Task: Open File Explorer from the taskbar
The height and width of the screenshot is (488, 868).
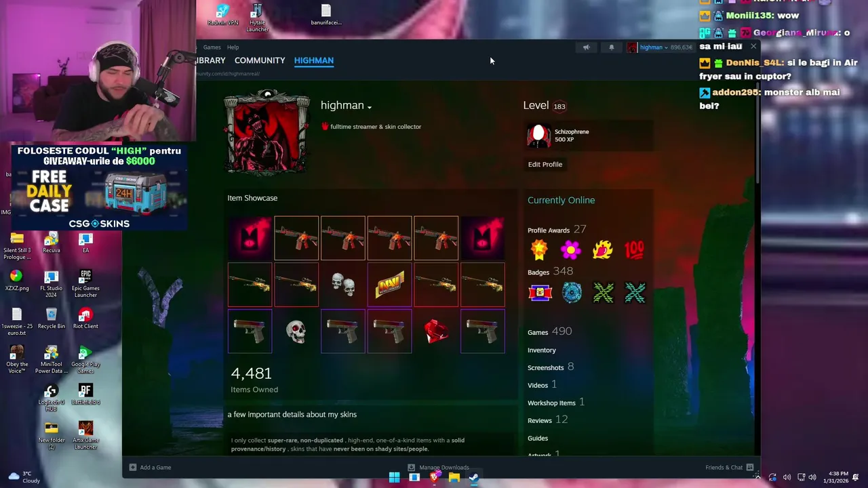Action: point(454,477)
